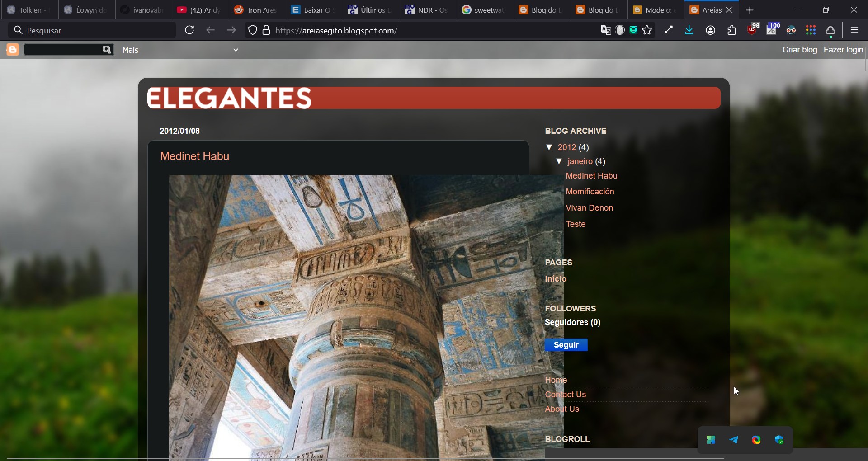The width and height of the screenshot is (868, 461).
Task: Open tracking protection shield icon
Action: tap(253, 30)
